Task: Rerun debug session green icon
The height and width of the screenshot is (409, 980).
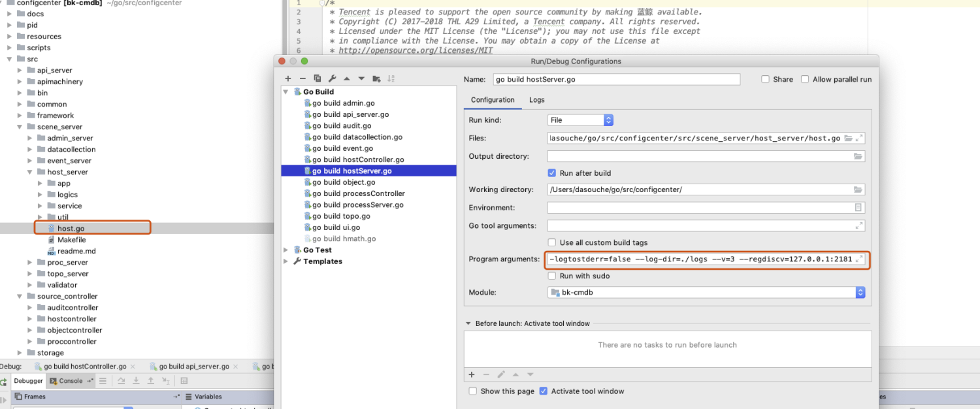Action: click(3, 382)
